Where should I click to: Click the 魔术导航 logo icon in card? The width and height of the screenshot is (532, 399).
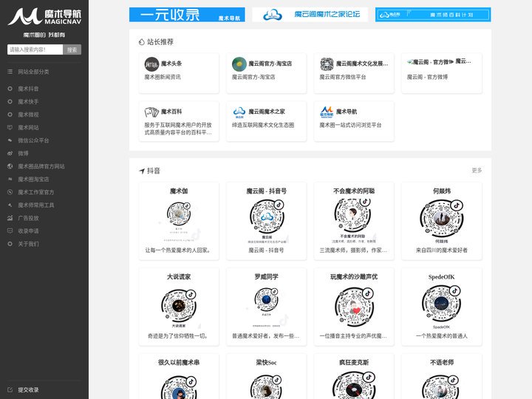point(327,112)
